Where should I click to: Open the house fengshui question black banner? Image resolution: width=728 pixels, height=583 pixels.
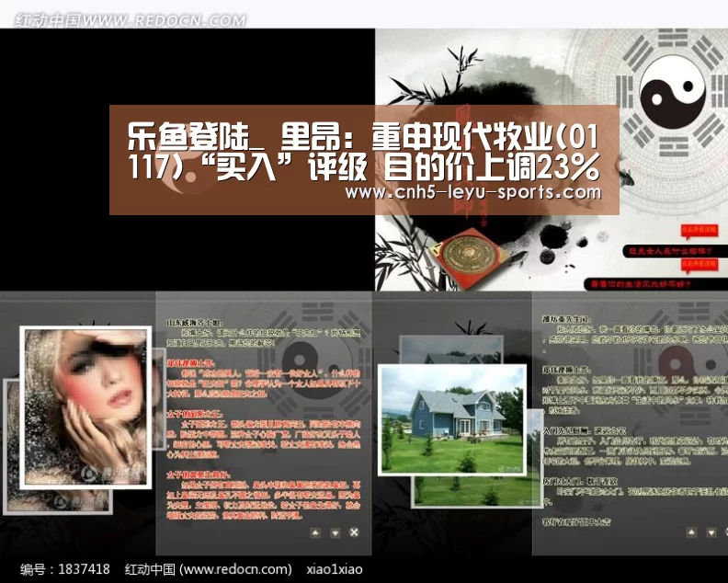click(655, 284)
